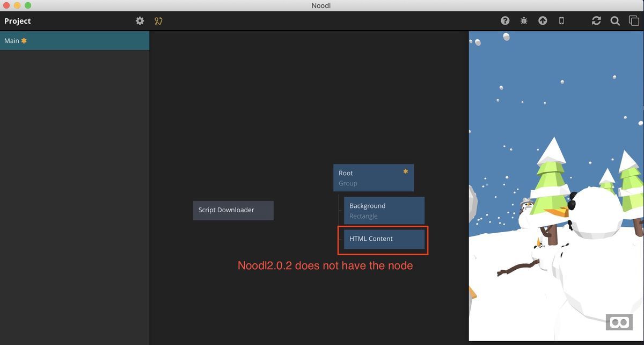
Task: Refresh the preview with reload icon
Action: pyautogui.click(x=596, y=20)
